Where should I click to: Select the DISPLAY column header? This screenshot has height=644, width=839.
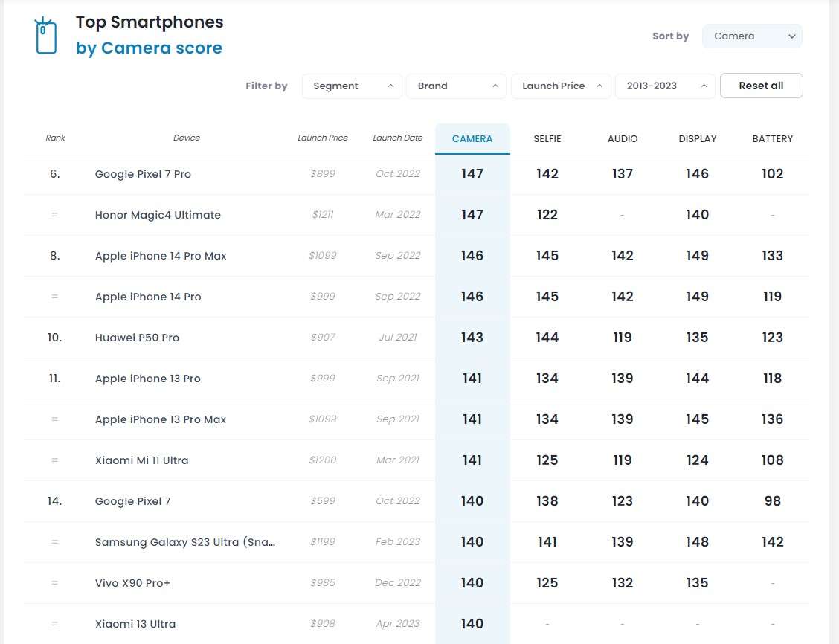[x=698, y=139]
